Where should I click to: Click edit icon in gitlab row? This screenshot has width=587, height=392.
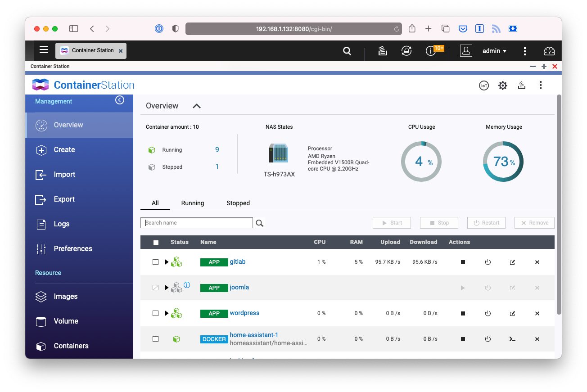[x=512, y=262]
